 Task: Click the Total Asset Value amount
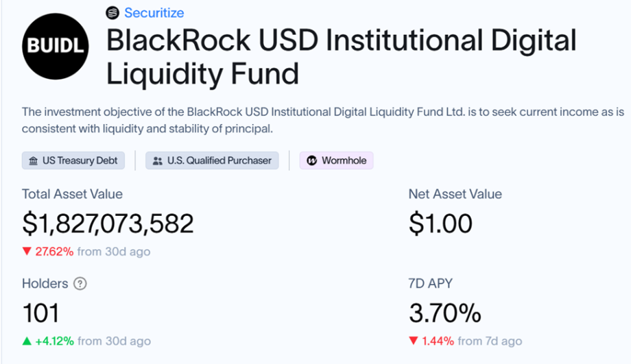tap(108, 223)
